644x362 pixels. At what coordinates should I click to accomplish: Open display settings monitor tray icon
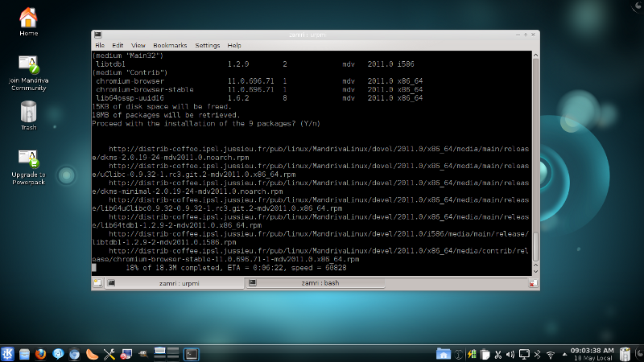coord(524,354)
